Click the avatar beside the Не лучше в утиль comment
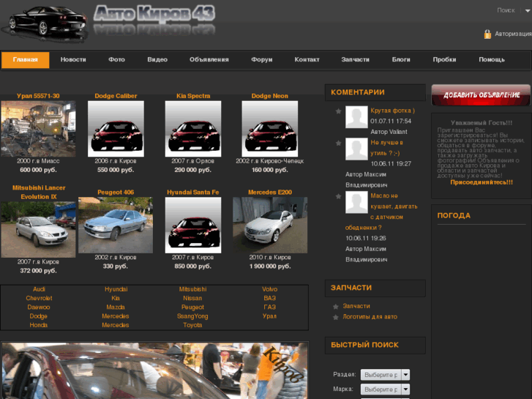The width and height of the screenshot is (532, 399). 356,149
